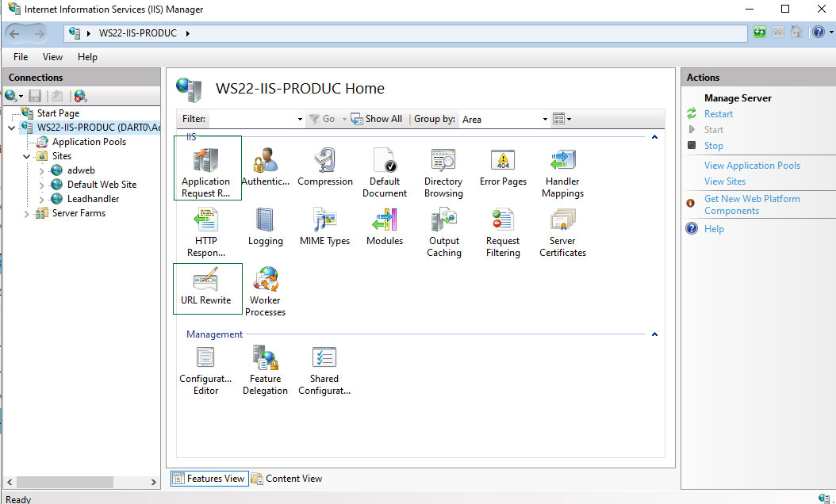Click Stop in Actions panel
Screen dimensions: 836x504
[713, 146]
